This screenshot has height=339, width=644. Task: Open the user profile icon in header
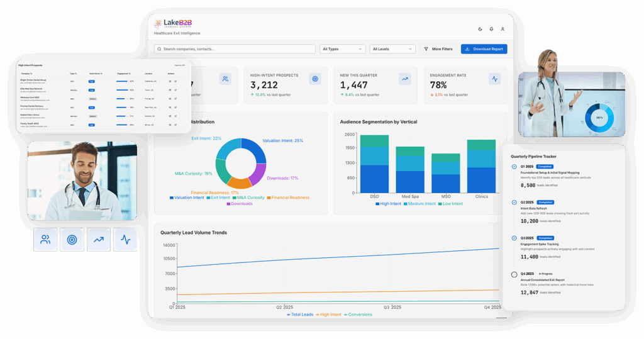click(502, 29)
